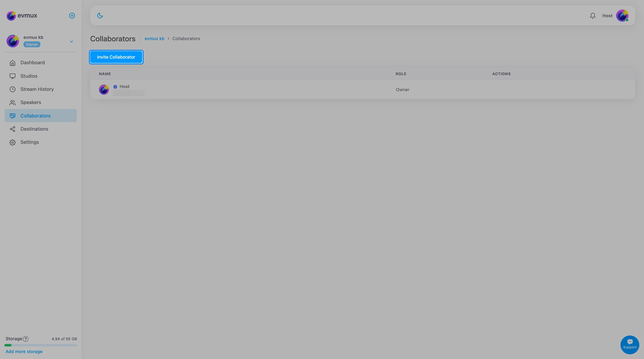Collapse sidebar using the circle target icon

(72, 16)
